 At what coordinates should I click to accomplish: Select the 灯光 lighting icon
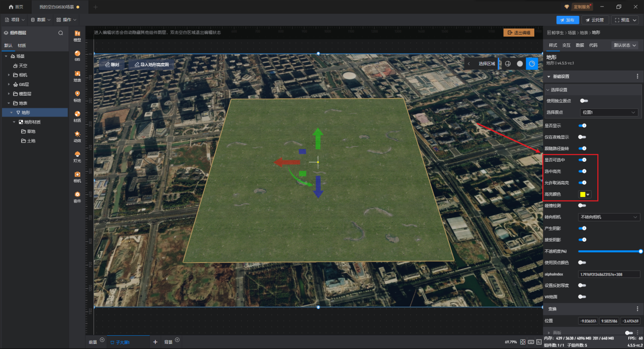pos(77,157)
